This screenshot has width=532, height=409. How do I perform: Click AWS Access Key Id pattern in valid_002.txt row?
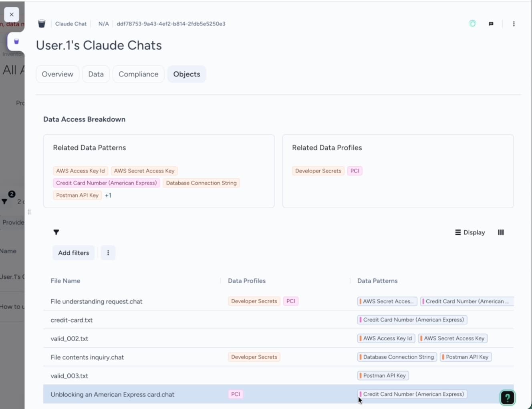tap(386, 338)
